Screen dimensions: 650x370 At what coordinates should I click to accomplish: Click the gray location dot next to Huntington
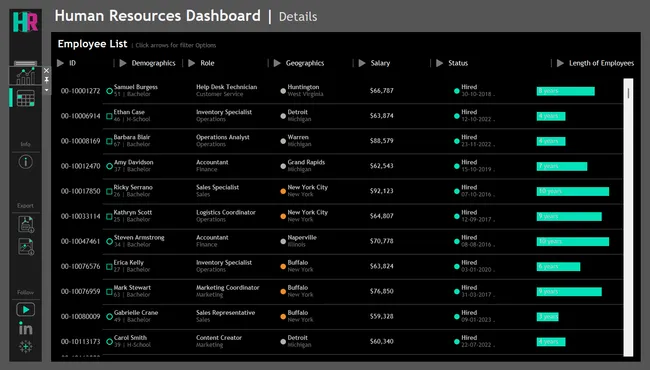click(x=283, y=91)
